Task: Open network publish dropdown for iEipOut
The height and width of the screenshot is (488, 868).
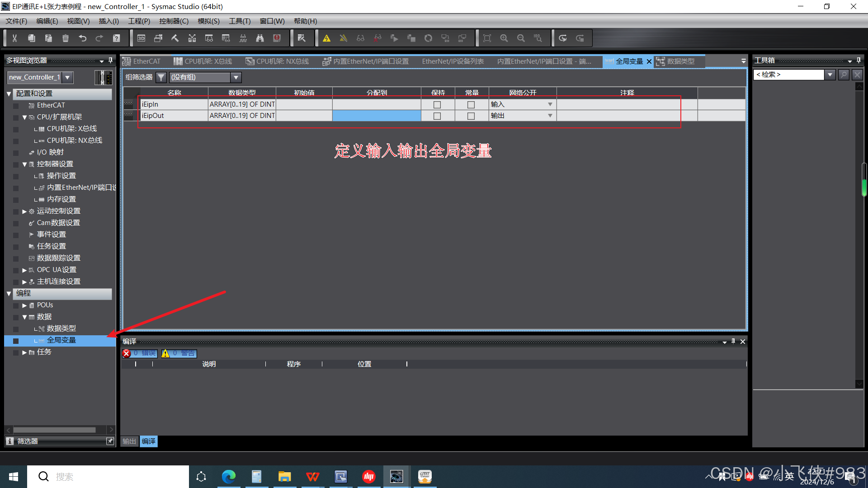Action: [x=550, y=116]
